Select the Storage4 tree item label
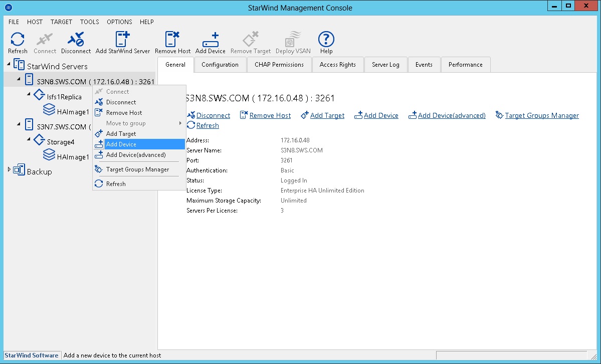 click(61, 142)
